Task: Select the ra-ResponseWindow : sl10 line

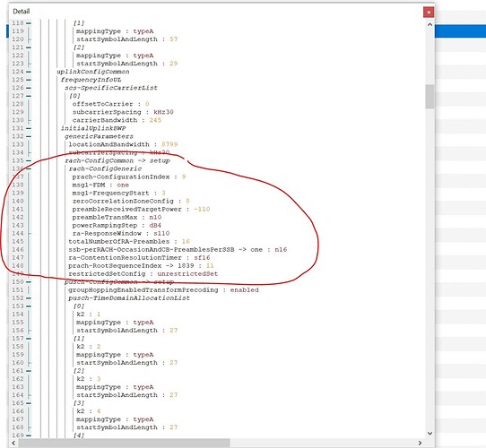Action: tap(121, 233)
